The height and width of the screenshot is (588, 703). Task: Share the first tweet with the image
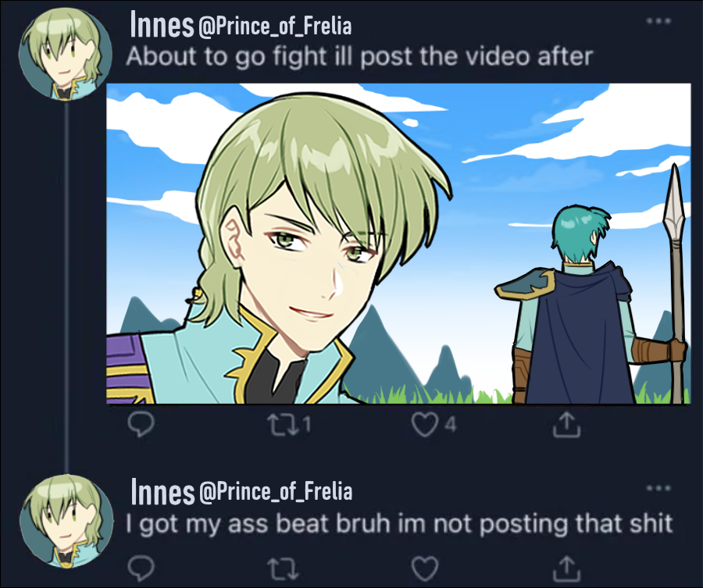567,425
